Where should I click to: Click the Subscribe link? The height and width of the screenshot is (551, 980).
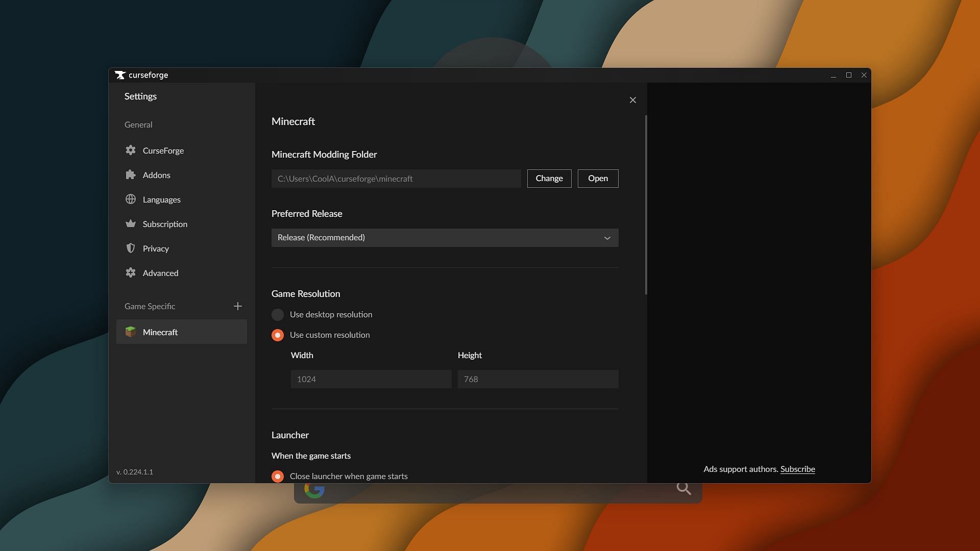(797, 469)
